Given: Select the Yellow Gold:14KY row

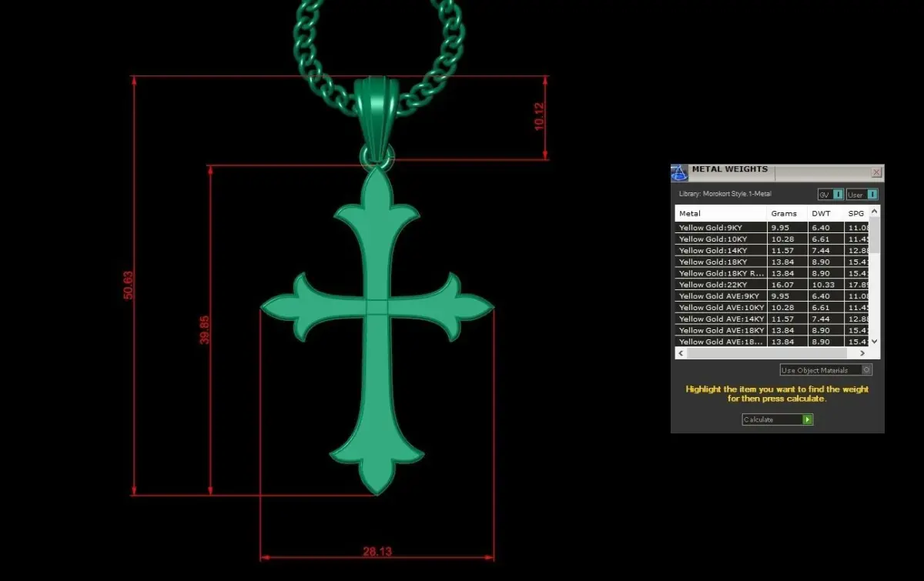Looking at the screenshot, I should [772, 251].
